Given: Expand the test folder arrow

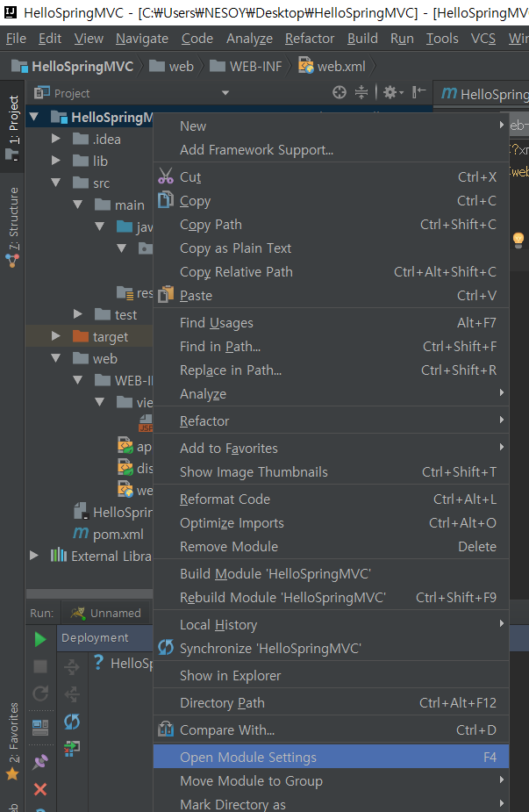Looking at the screenshot, I should tap(78, 313).
